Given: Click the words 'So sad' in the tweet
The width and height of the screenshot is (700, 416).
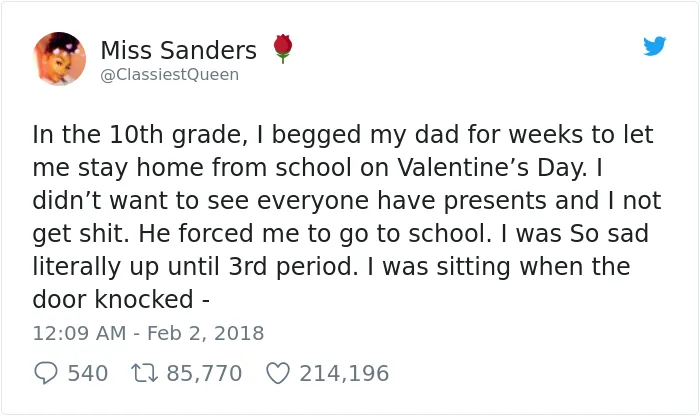Looking at the screenshot, I should tap(609, 234).
